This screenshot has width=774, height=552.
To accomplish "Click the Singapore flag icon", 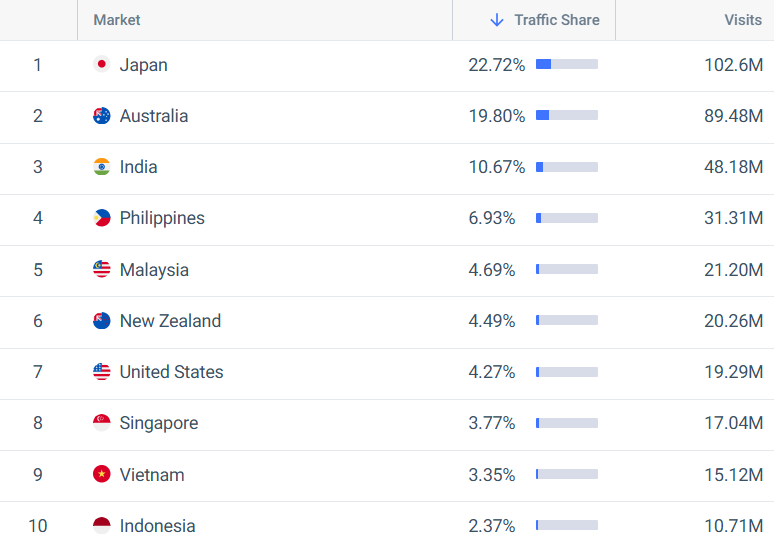I will [102, 423].
